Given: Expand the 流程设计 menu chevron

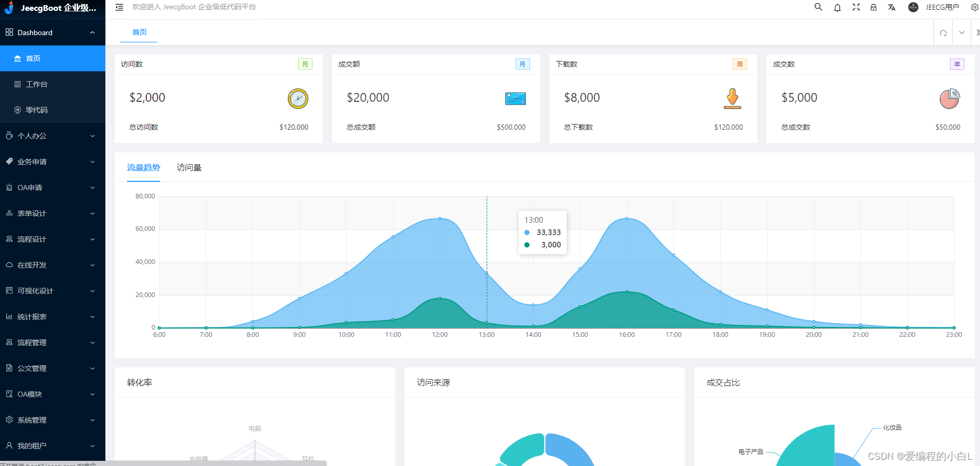Looking at the screenshot, I should pyautogui.click(x=92, y=239).
